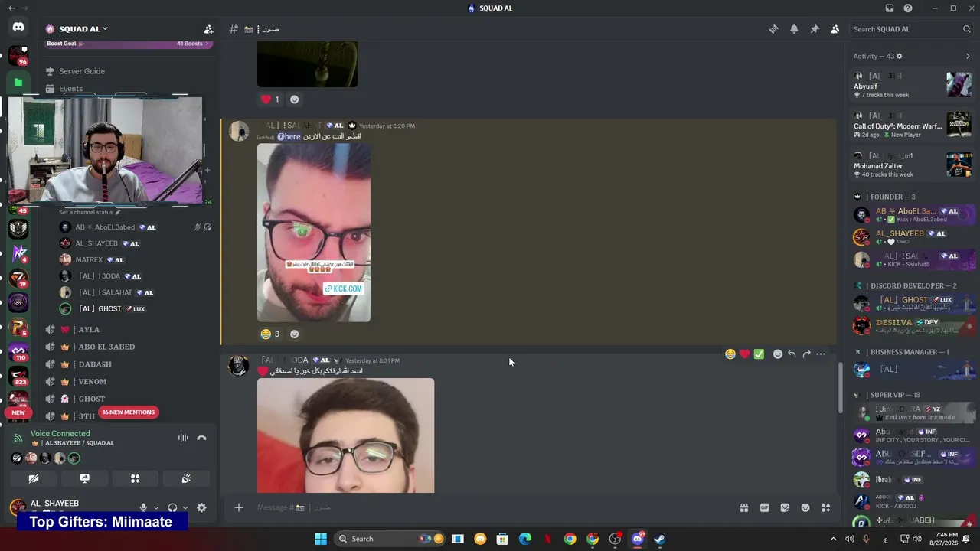This screenshot has width=980, height=551.
Task: Open Discord Help icon
Action: click(x=908, y=8)
